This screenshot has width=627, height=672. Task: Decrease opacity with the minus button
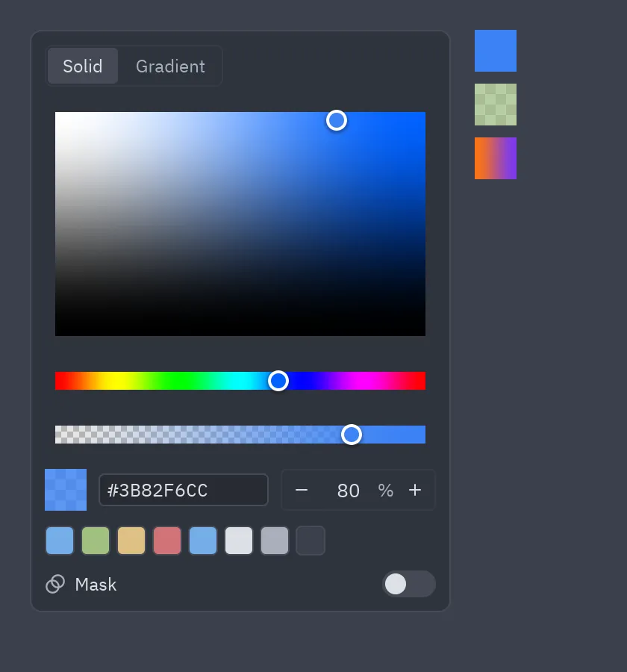tap(302, 490)
